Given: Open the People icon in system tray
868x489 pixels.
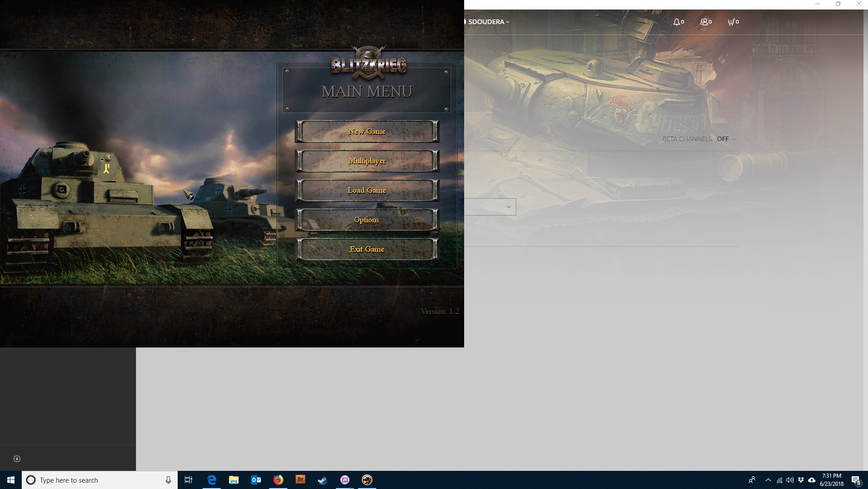Looking at the screenshot, I should [x=752, y=480].
